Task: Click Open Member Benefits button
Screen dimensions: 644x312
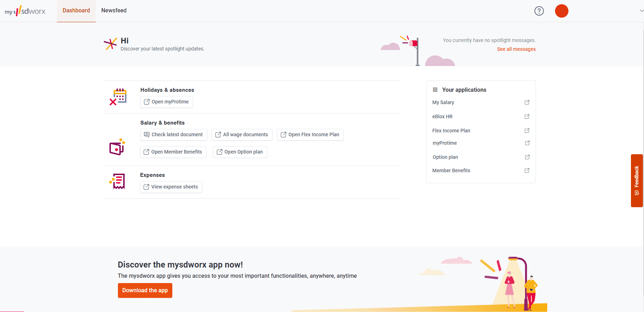Action: (x=173, y=152)
